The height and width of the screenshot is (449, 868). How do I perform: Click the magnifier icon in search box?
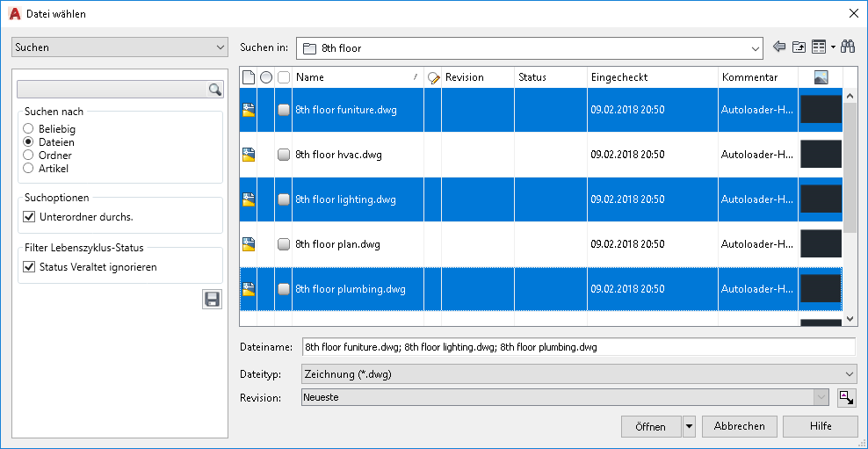pos(215,89)
